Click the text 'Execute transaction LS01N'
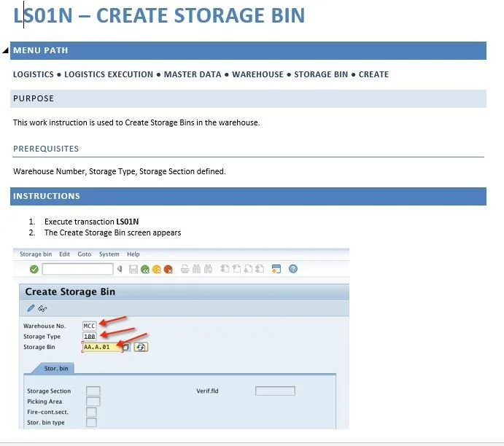Viewport: 504px width, 446px height. (x=92, y=222)
